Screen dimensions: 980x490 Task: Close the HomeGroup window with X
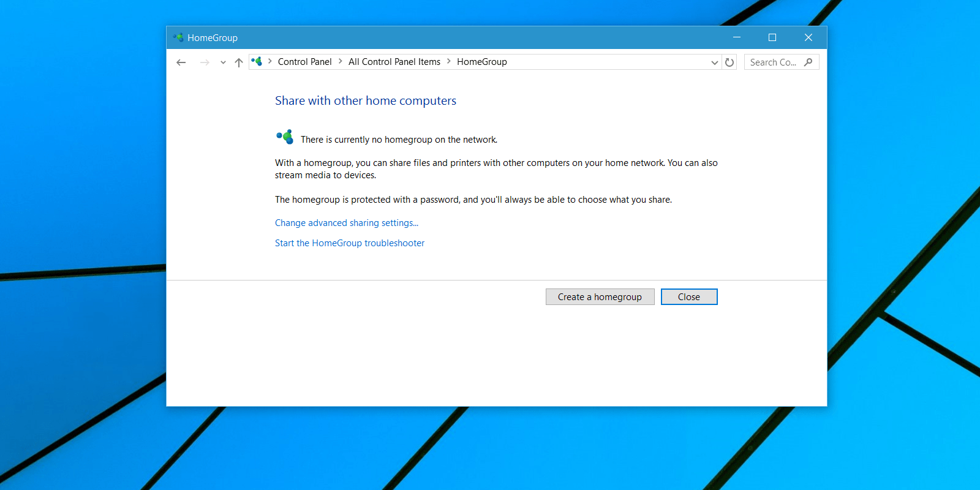pos(809,37)
